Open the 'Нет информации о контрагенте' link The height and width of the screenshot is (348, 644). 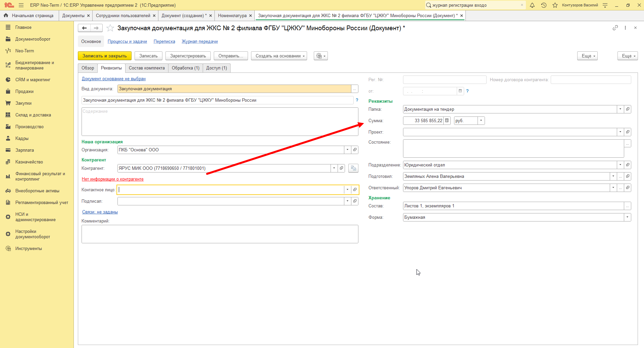113,179
